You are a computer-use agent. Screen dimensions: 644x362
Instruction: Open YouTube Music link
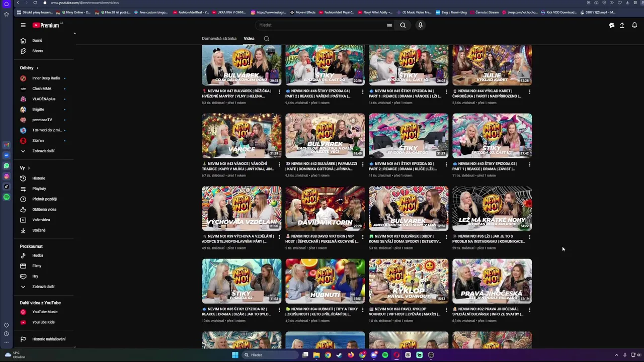44,312
